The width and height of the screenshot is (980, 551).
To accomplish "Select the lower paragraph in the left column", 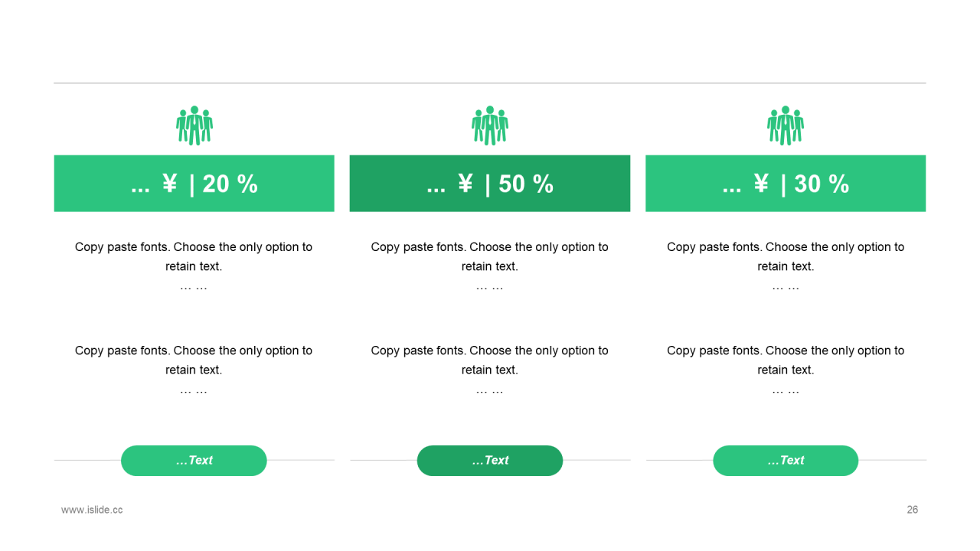I will coord(194,370).
